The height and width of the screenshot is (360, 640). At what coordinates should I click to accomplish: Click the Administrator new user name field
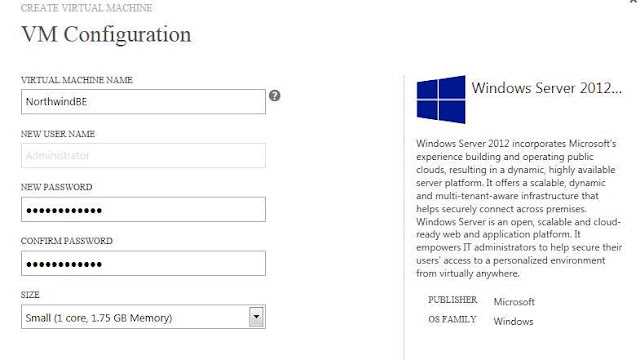coord(143,156)
